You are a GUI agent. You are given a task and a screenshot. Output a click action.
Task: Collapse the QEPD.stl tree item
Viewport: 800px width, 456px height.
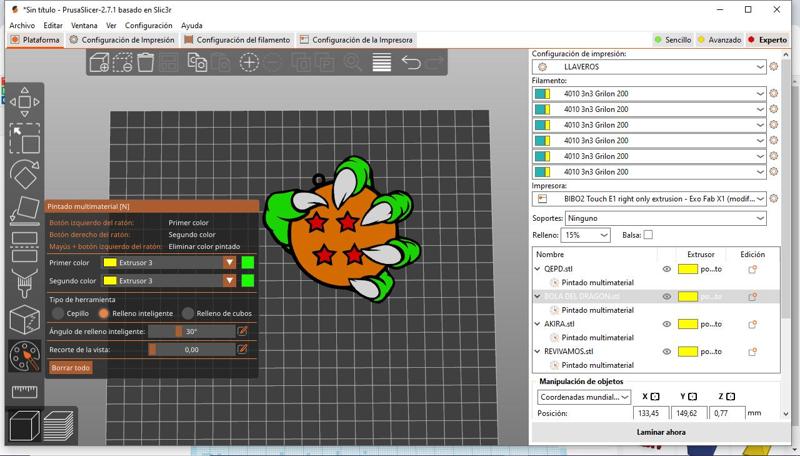tap(538, 269)
